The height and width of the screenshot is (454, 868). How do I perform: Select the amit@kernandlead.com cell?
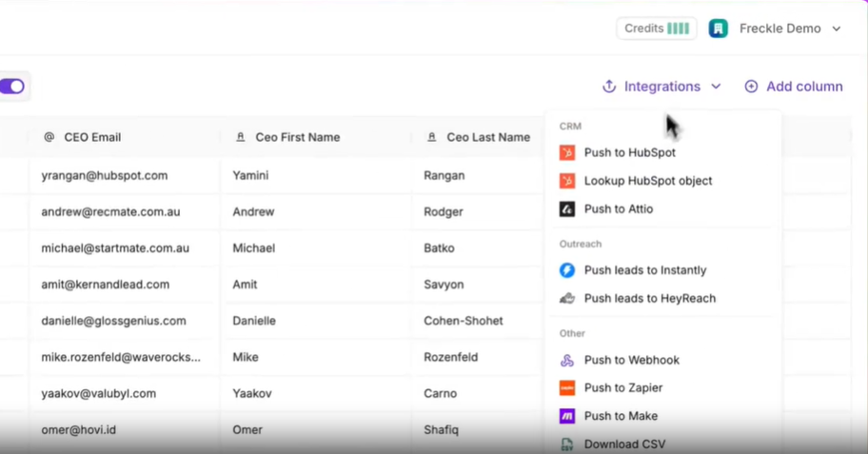(x=125, y=285)
